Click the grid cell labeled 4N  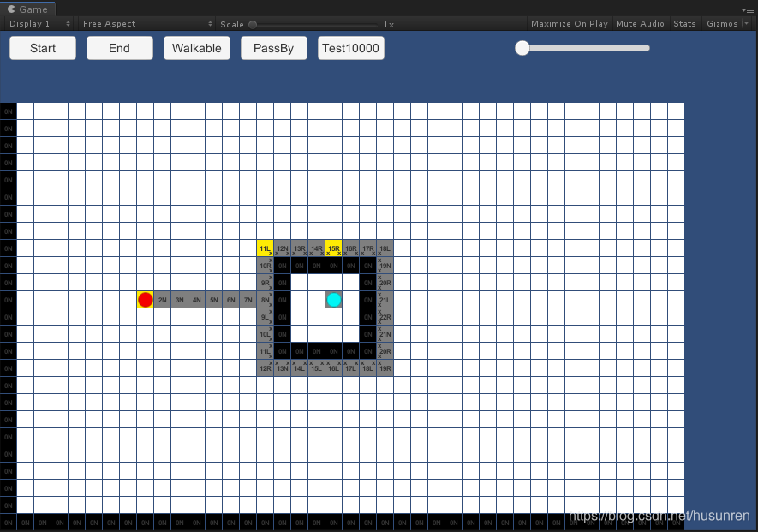pos(197,300)
